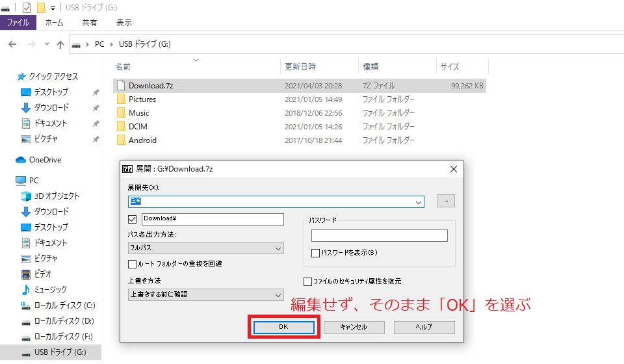Click the OneDrive cloud icon

click(21, 160)
